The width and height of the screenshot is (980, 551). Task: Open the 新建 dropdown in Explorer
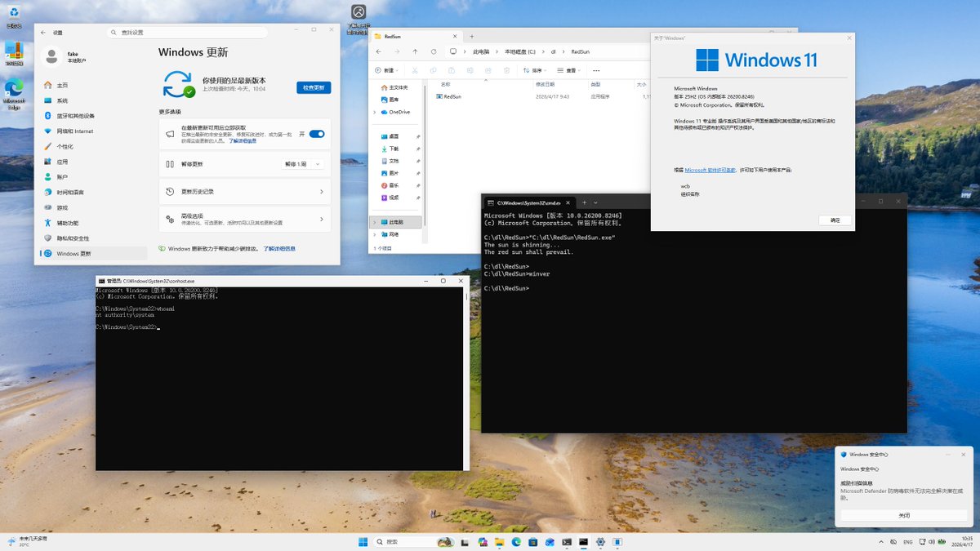(x=387, y=70)
